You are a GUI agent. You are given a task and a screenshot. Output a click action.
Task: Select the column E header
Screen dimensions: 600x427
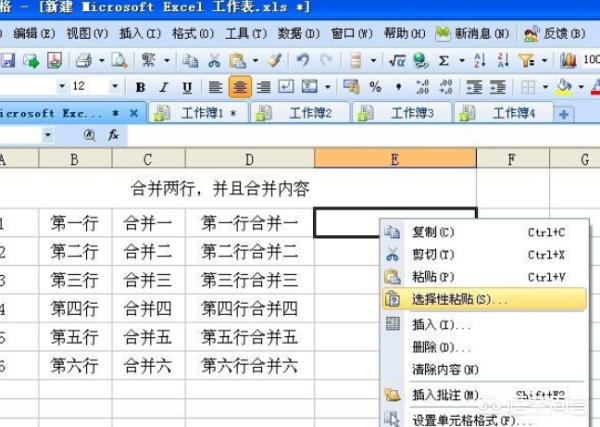(x=395, y=158)
